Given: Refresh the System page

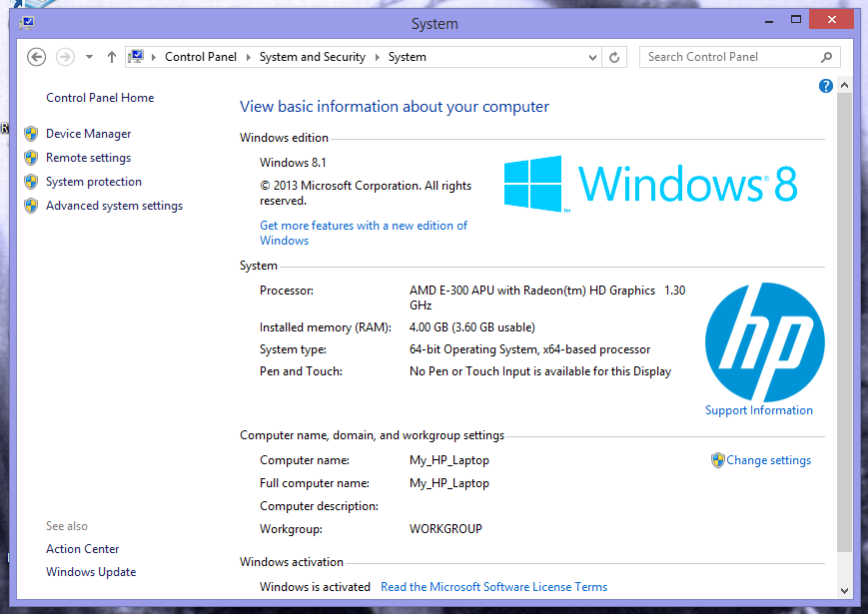Looking at the screenshot, I should click(614, 57).
